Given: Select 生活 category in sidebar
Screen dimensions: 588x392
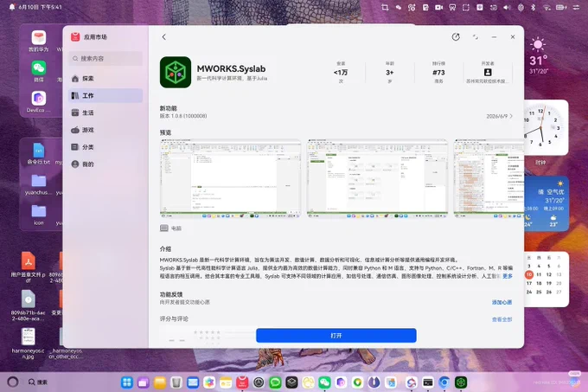Looking at the screenshot, I should 105,112.
